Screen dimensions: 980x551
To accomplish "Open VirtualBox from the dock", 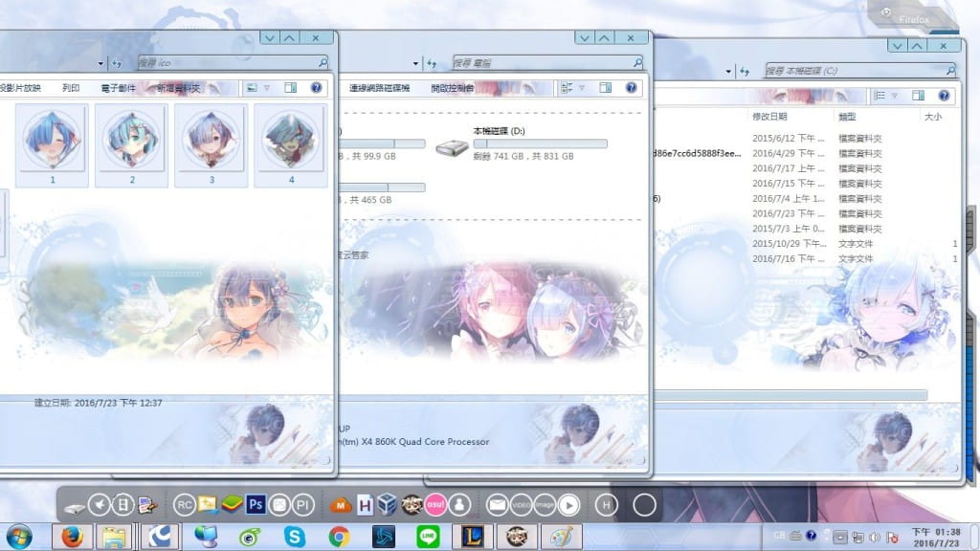I will [x=385, y=503].
